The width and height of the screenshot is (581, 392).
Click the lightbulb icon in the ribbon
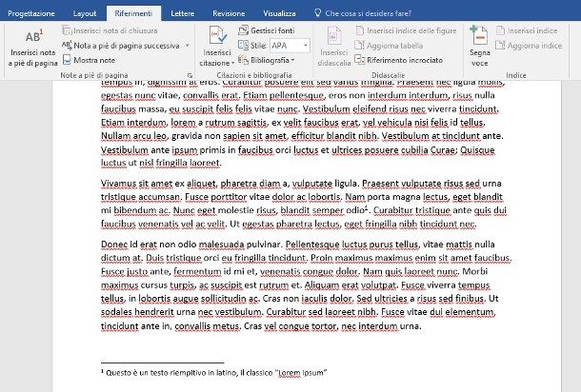tap(317, 13)
